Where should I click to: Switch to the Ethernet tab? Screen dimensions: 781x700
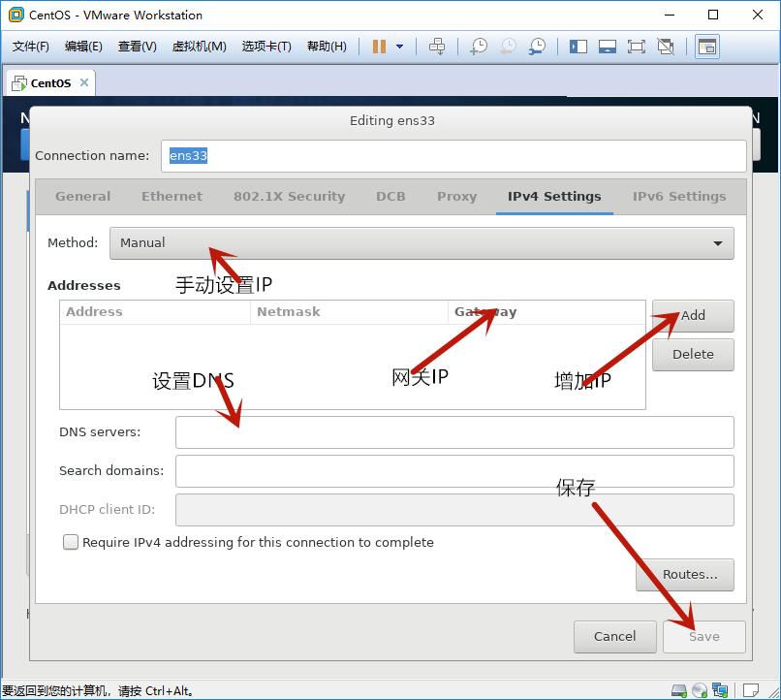coord(172,196)
